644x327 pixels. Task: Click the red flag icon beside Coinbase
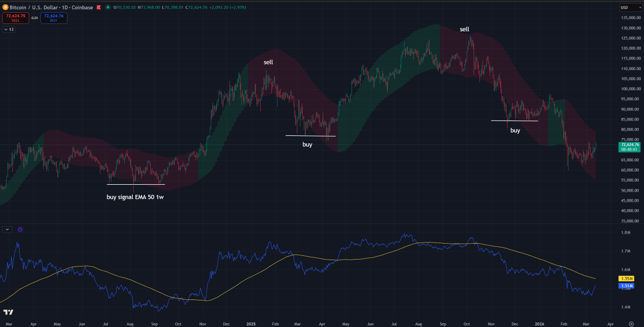[99, 8]
